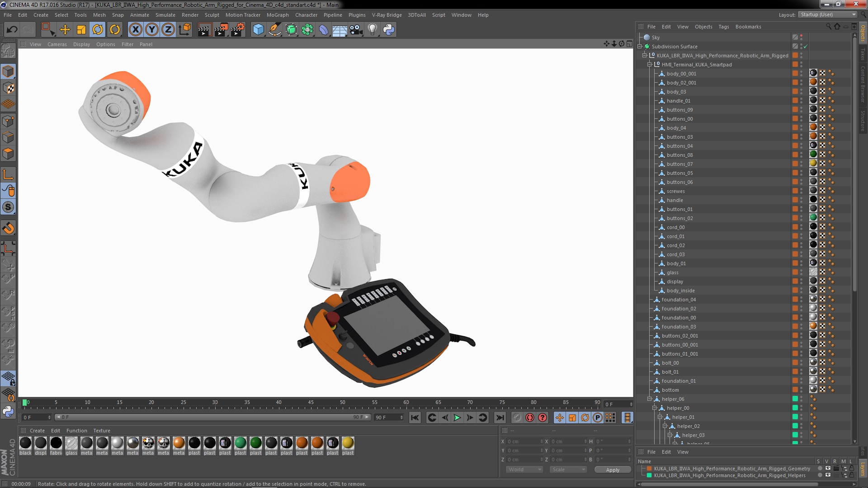
Task: Select the black material swatch
Action: click(25, 446)
